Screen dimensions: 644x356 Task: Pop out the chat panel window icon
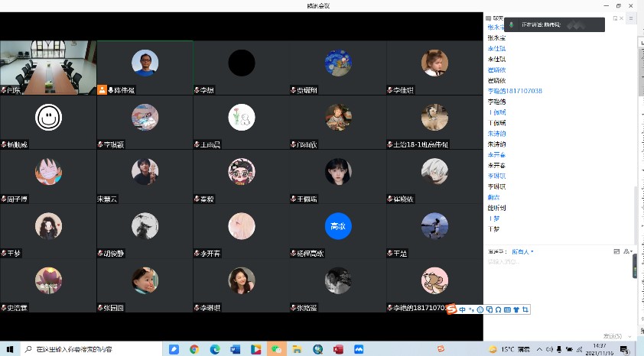pyautogui.click(x=615, y=18)
